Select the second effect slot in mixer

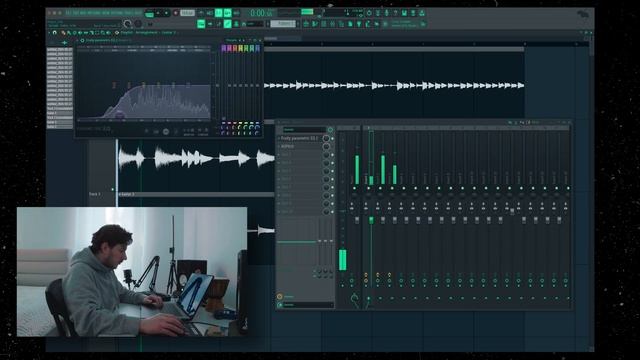pos(300,146)
